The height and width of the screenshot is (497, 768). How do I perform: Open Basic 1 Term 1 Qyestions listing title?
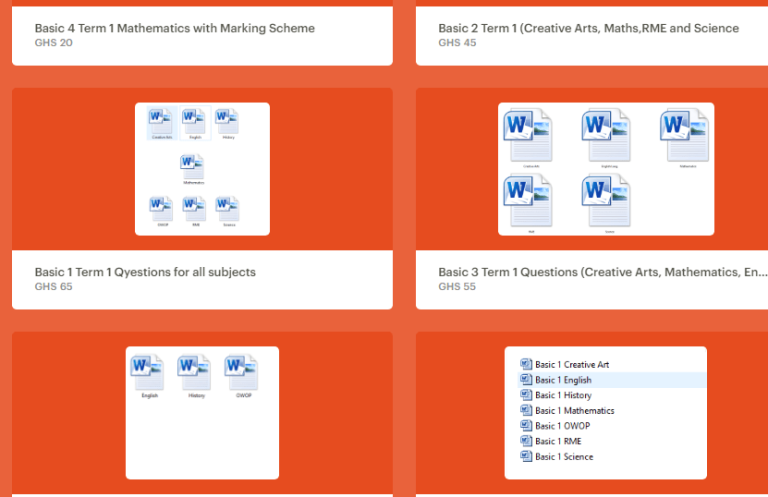point(145,272)
